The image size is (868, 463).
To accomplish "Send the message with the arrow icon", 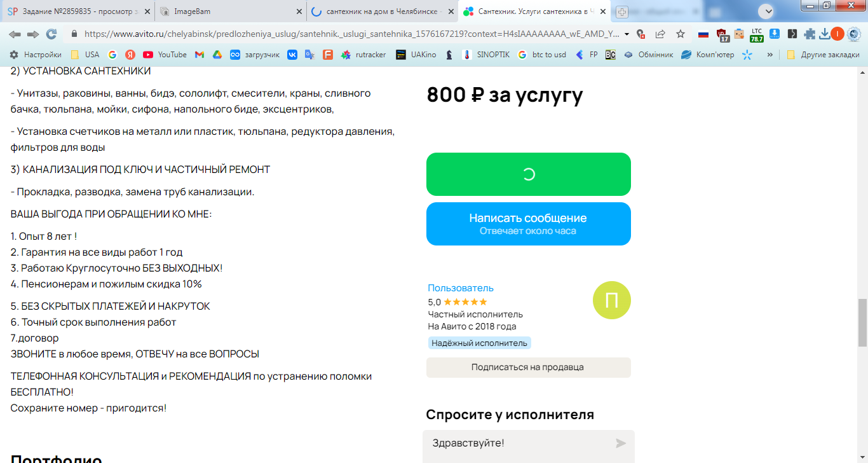I will [621, 443].
